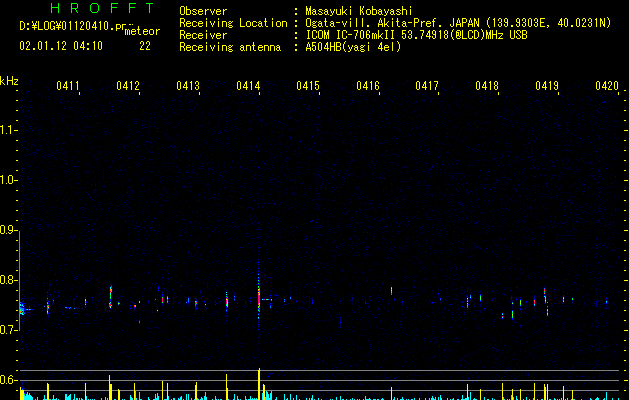The height and width of the screenshot is (400, 629).
Task: Click the kHz axis unit label
Action: point(9,81)
